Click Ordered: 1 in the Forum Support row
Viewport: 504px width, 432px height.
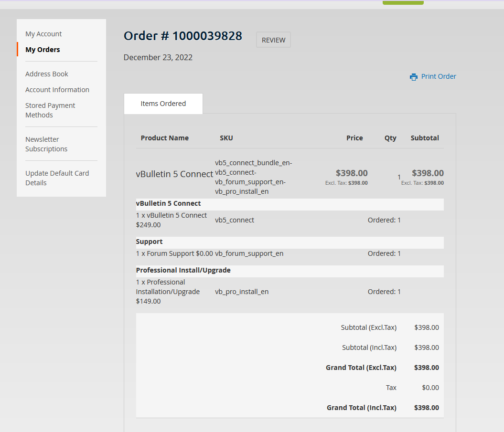[384, 253]
